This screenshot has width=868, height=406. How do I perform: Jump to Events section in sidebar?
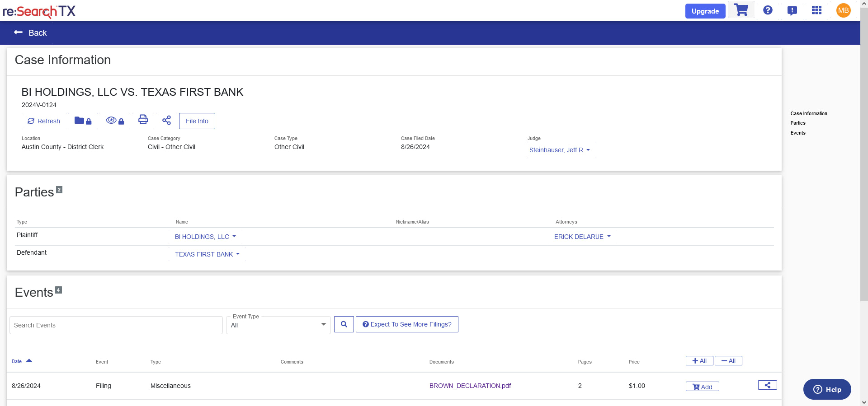point(798,133)
